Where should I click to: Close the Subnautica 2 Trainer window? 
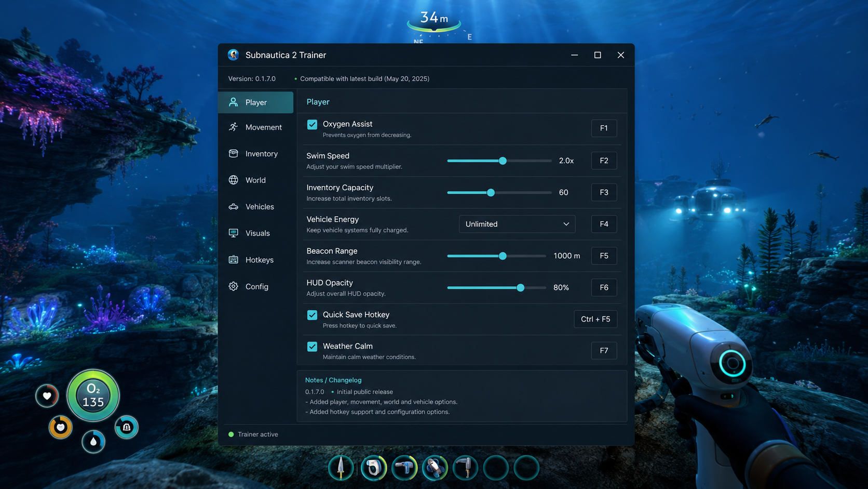(620, 55)
